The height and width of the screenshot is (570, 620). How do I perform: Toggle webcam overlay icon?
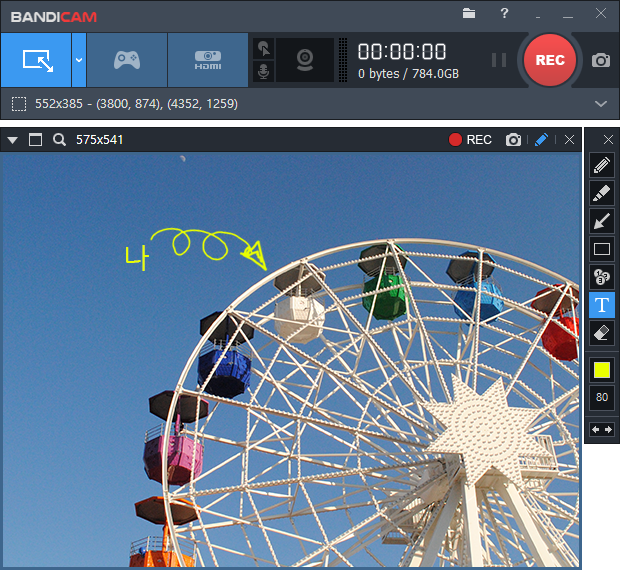305,60
